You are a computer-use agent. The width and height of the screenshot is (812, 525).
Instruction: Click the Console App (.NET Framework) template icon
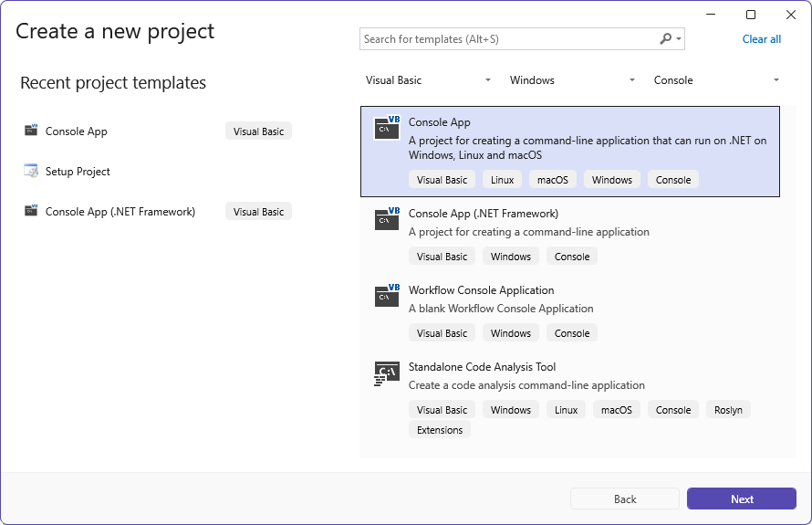point(387,219)
